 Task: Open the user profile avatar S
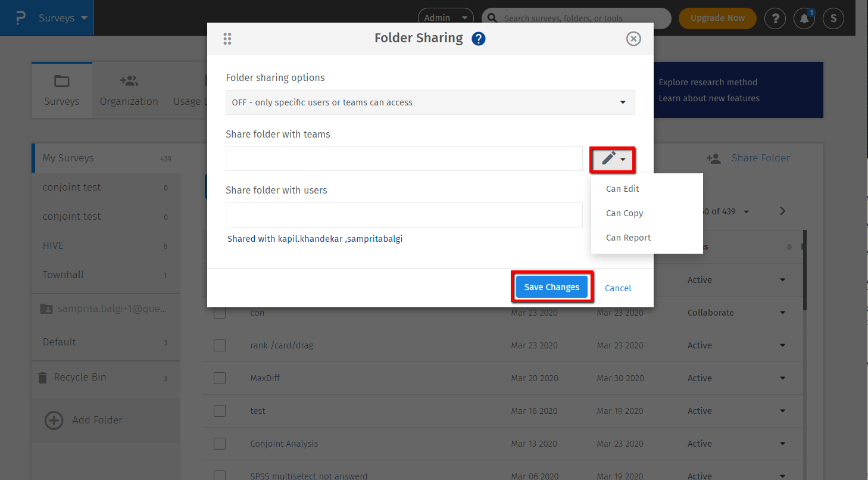[x=833, y=18]
